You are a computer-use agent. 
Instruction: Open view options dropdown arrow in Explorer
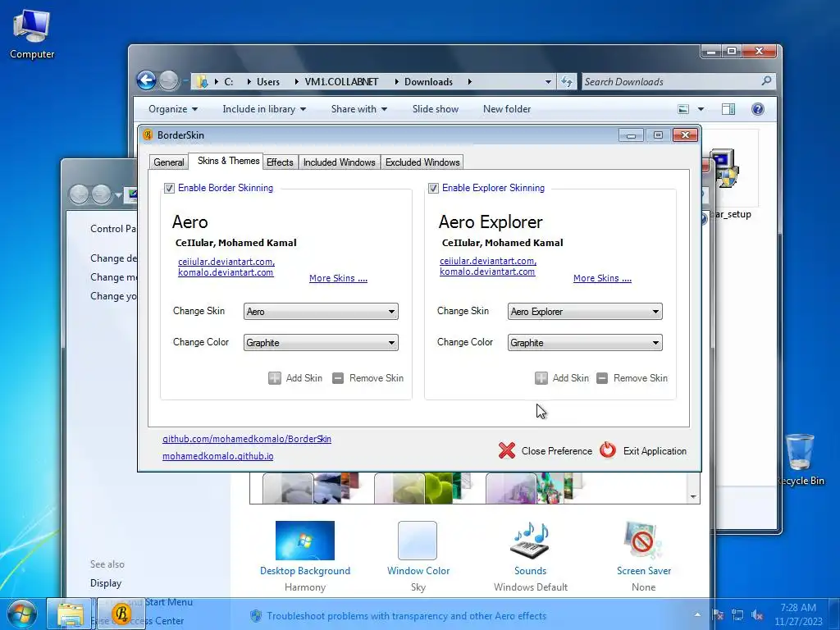click(x=701, y=109)
